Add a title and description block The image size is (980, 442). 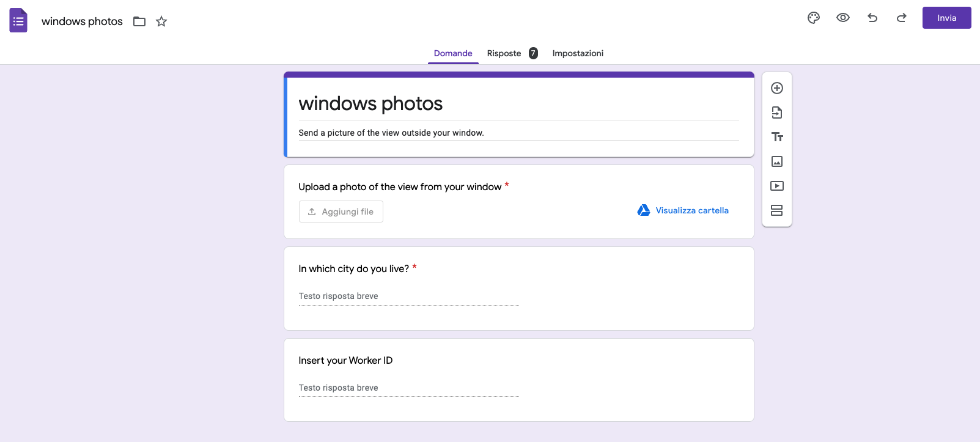click(777, 137)
